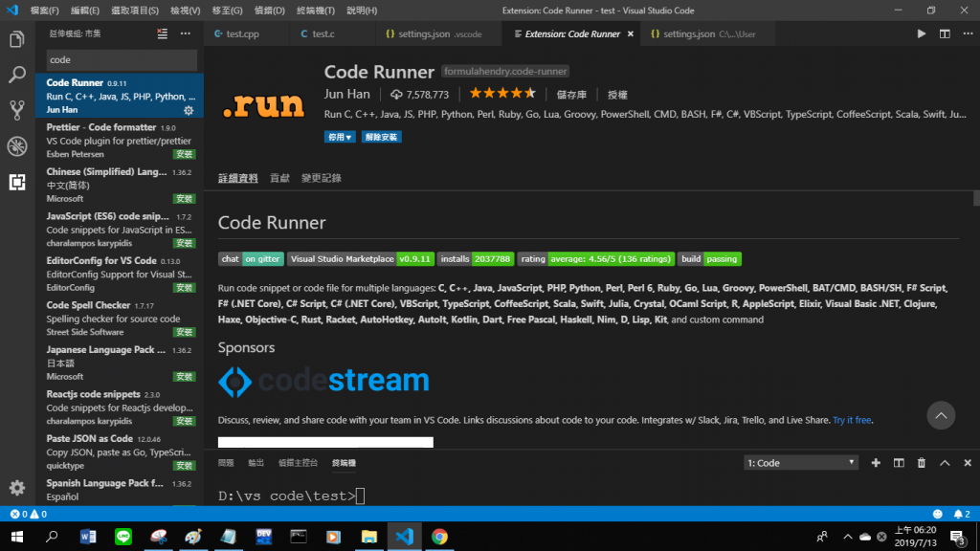
Task: Open the 檔案(F) menu
Action: point(44,11)
